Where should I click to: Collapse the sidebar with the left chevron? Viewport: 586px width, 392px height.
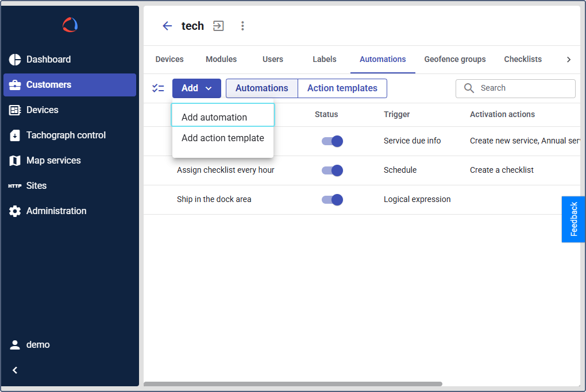[x=15, y=370]
